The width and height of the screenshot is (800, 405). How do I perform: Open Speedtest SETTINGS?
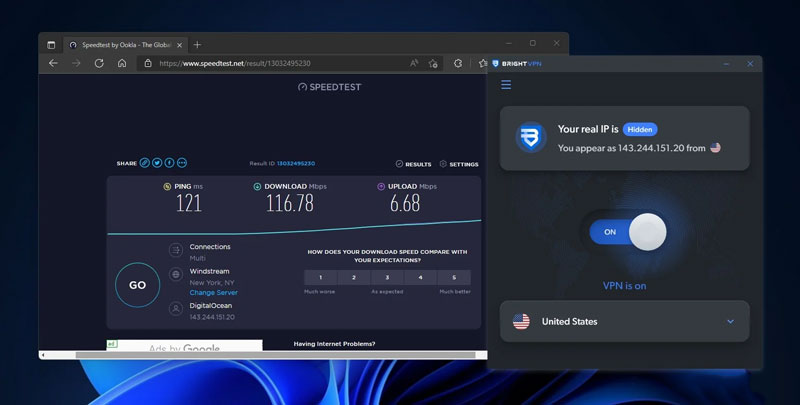pyautogui.click(x=459, y=164)
